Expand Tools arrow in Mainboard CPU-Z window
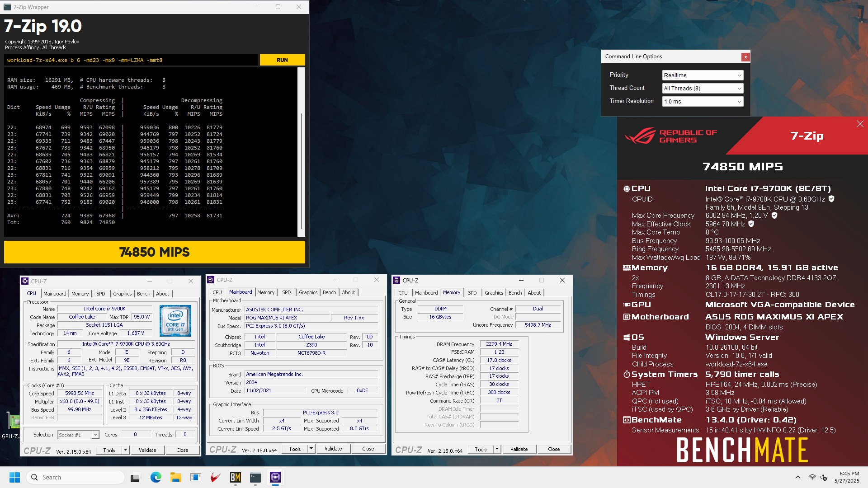Viewport: 868px width, 488px height. click(x=311, y=449)
